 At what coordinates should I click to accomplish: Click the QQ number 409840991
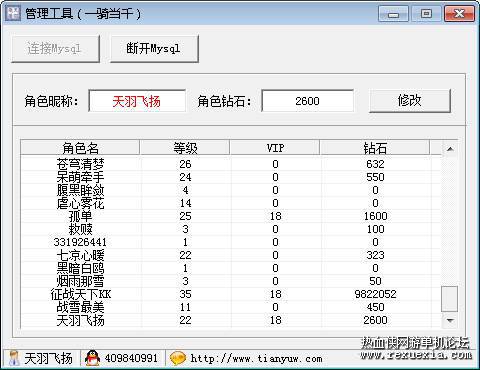(131, 358)
